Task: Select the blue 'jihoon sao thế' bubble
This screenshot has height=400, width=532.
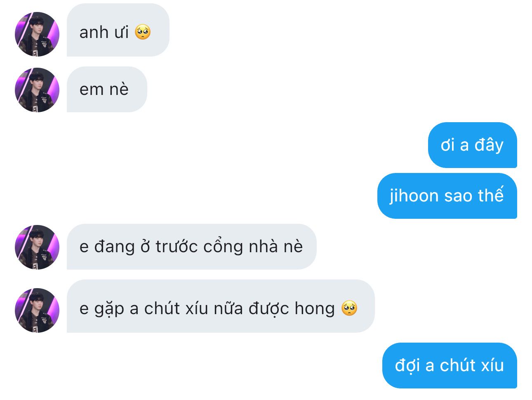Action: [447, 196]
